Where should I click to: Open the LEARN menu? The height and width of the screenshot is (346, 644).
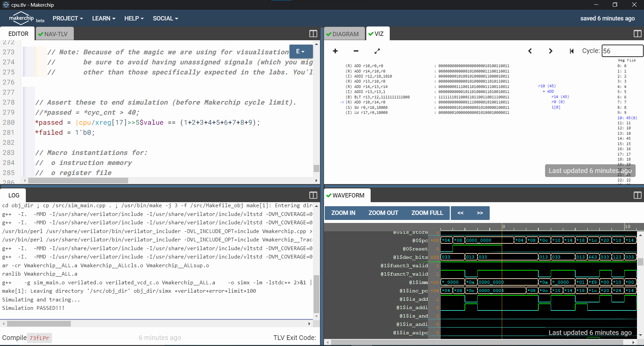click(104, 18)
